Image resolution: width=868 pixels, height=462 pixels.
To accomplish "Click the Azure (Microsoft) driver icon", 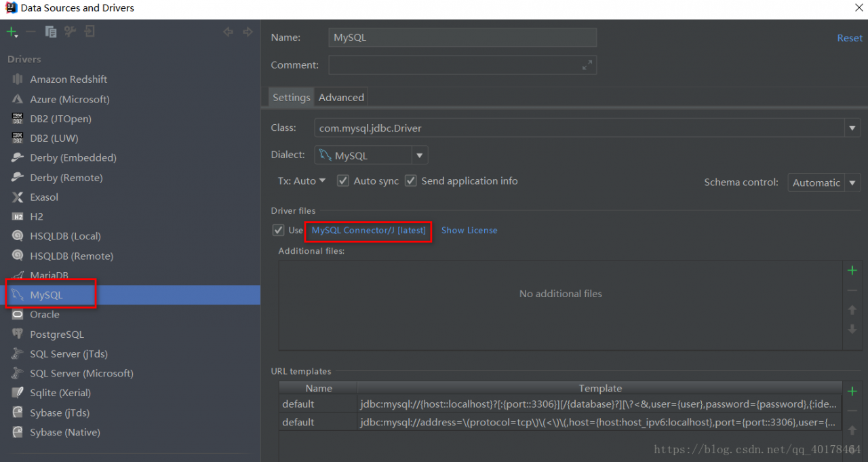I will pyautogui.click(x=18, y=99).
